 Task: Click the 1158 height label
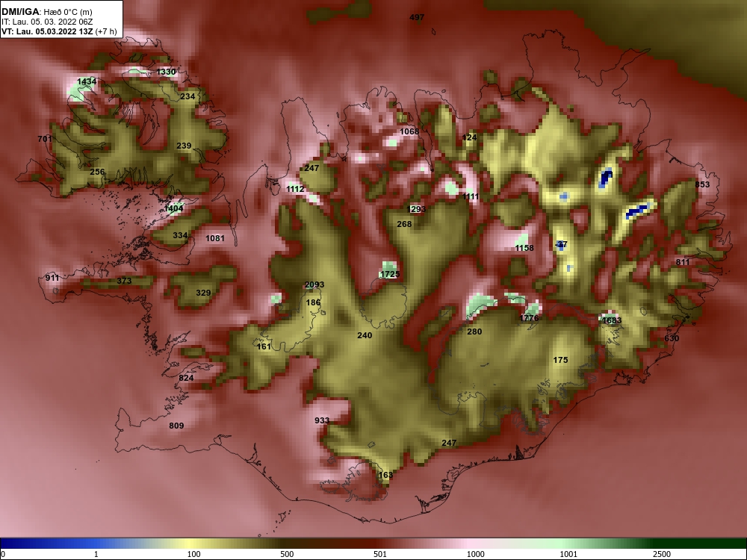coord(524,248)
